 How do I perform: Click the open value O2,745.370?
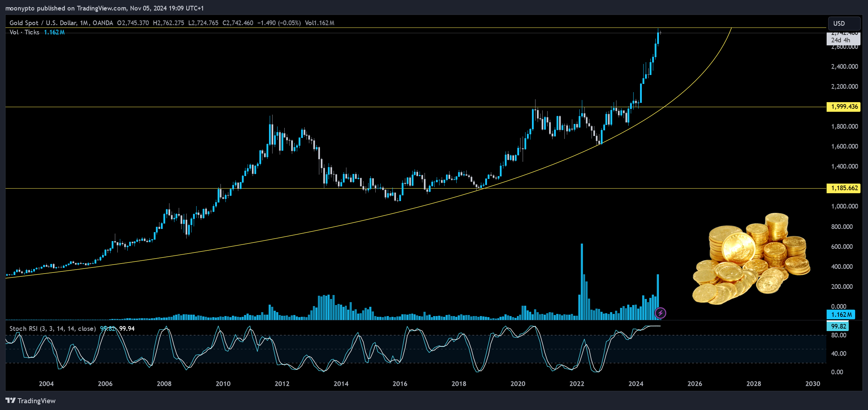(133, 23)
